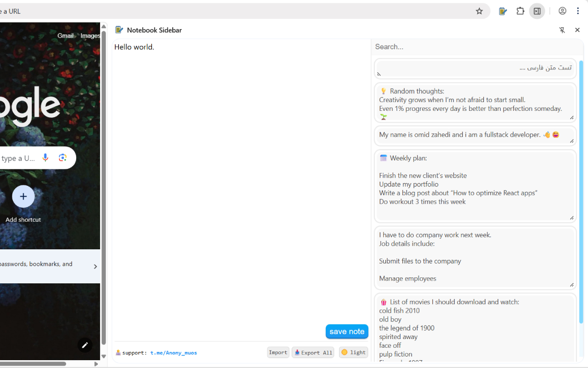Grab the resize handle of company work note
Image resolution: width=588 pixels, height=368 pixels.
coord(571,285)
